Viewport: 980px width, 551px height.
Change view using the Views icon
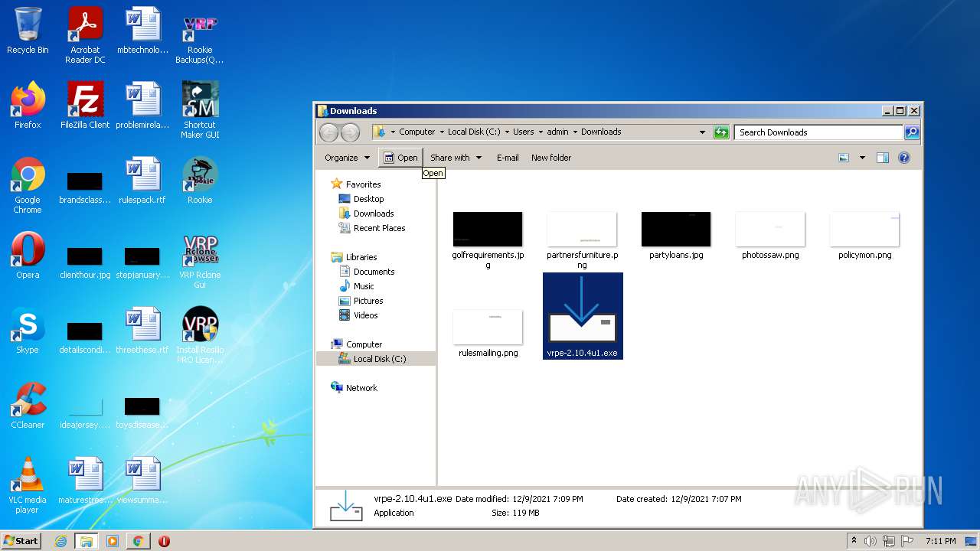844,158
